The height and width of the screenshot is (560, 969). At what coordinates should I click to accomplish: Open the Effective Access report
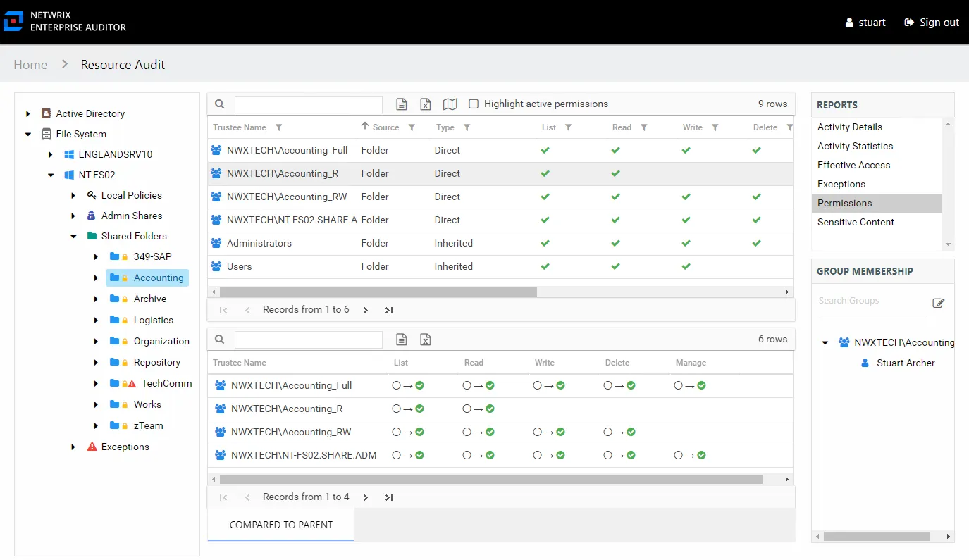(853, 165)
